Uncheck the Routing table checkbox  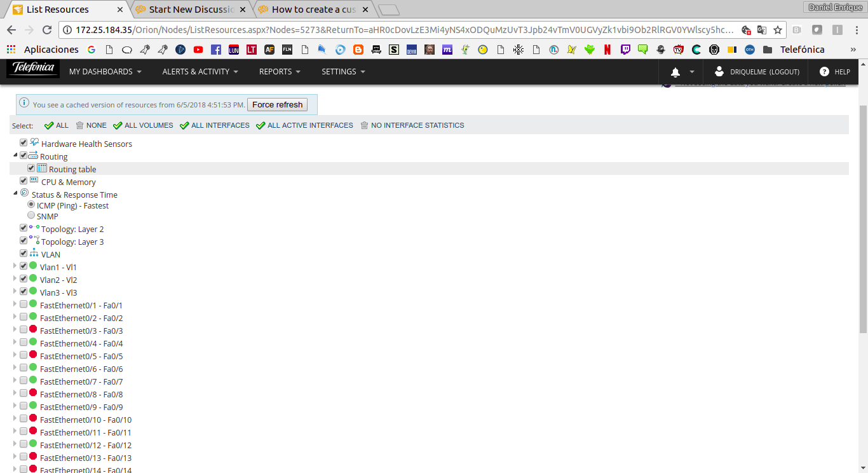[31, 168]
